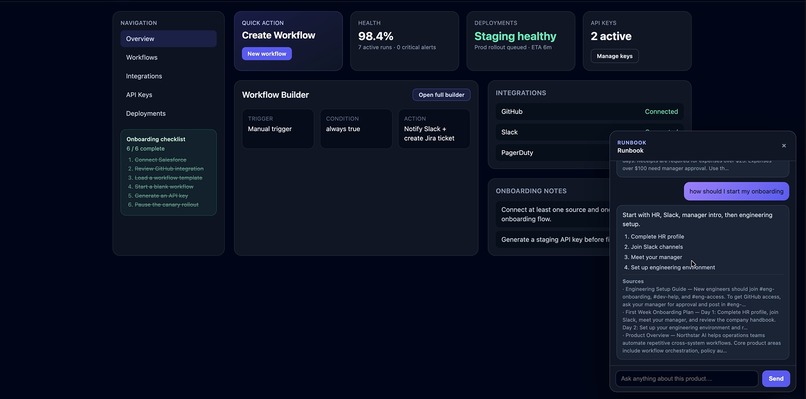Click the Manage keys button
The image size is (806, 399).
614,56
